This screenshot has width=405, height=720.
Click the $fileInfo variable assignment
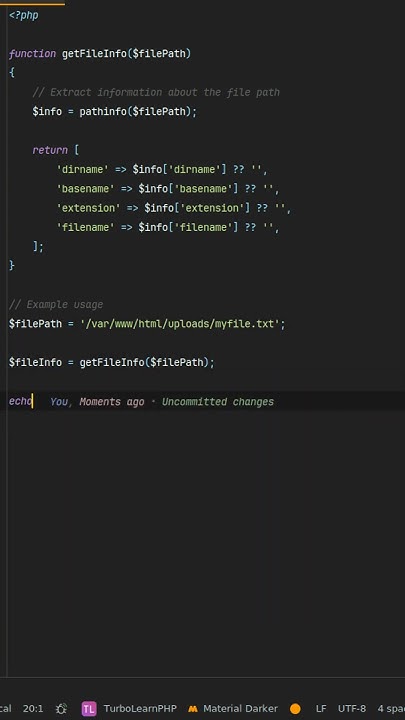coord(35,362)
